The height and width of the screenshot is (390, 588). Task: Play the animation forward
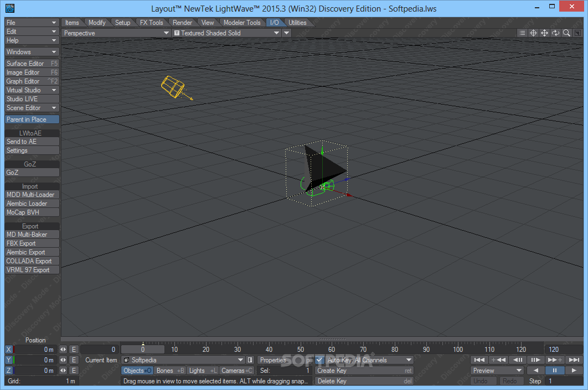pyautogui.click(x=574, y=370)
